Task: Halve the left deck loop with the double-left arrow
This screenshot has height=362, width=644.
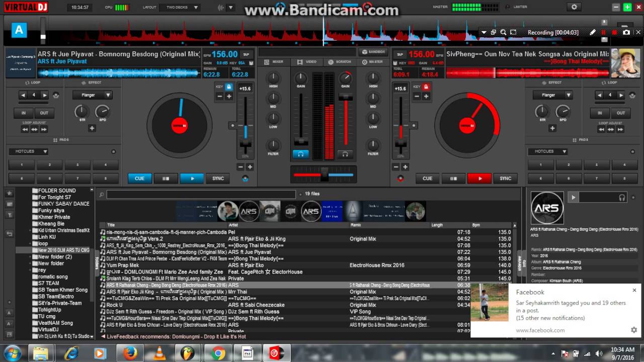Action: pyautogui.click(x=25, y=129)
